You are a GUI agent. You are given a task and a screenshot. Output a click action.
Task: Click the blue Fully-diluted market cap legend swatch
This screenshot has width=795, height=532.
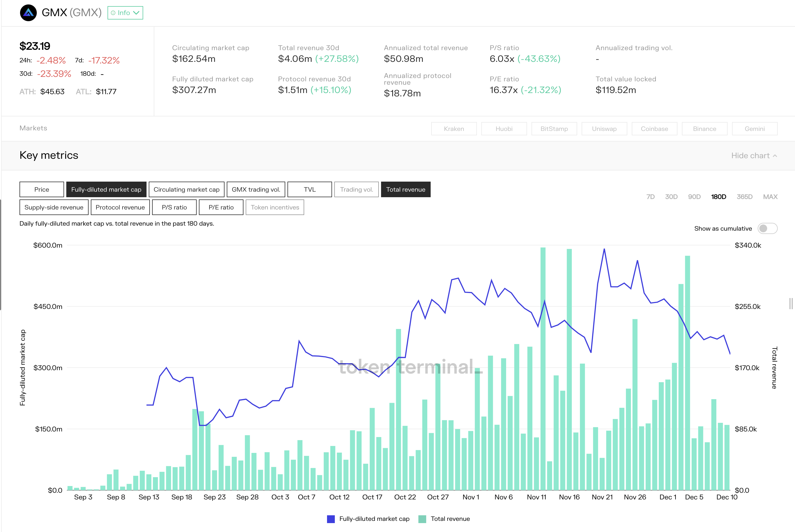click(331, 519)
